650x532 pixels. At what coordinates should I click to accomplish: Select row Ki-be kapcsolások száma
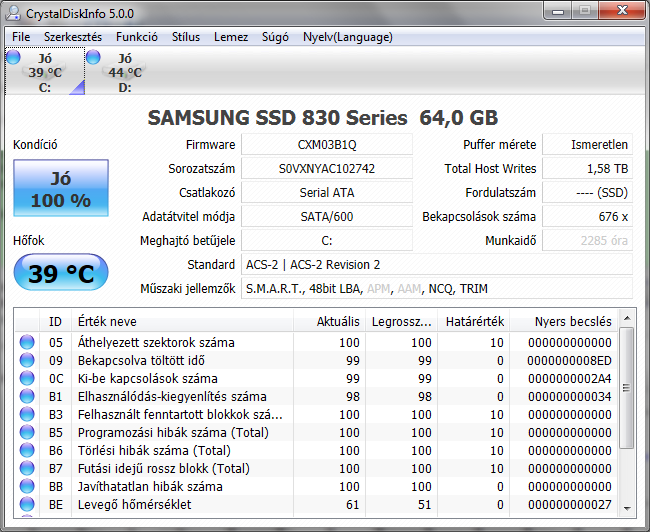click(316, 378)
